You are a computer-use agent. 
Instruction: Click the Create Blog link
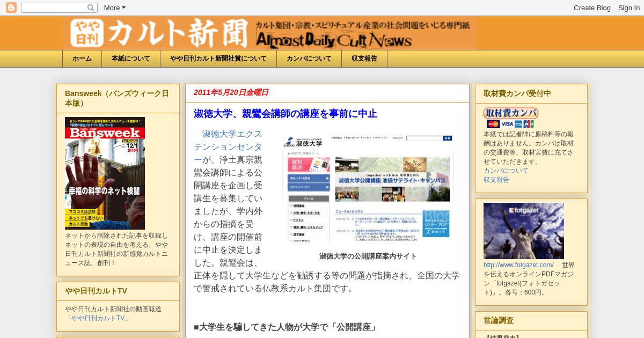pyautogui.click(x=592, y=8)
